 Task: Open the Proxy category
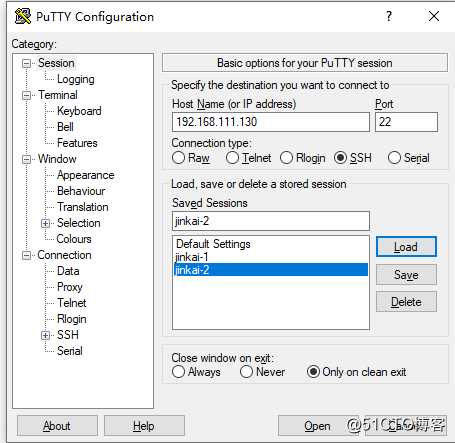pyautogui.click(x=70, y=287)
